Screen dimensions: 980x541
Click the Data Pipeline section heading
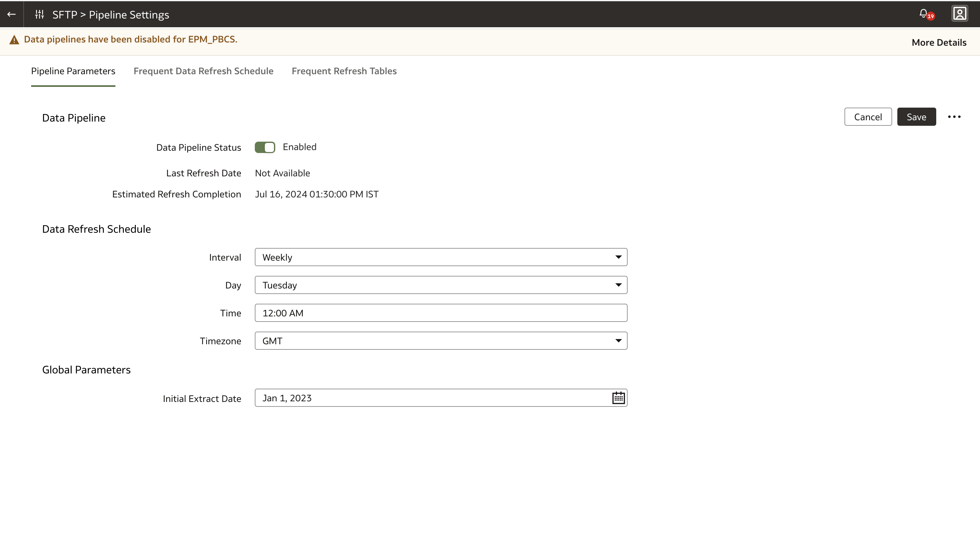pos(74,118)
